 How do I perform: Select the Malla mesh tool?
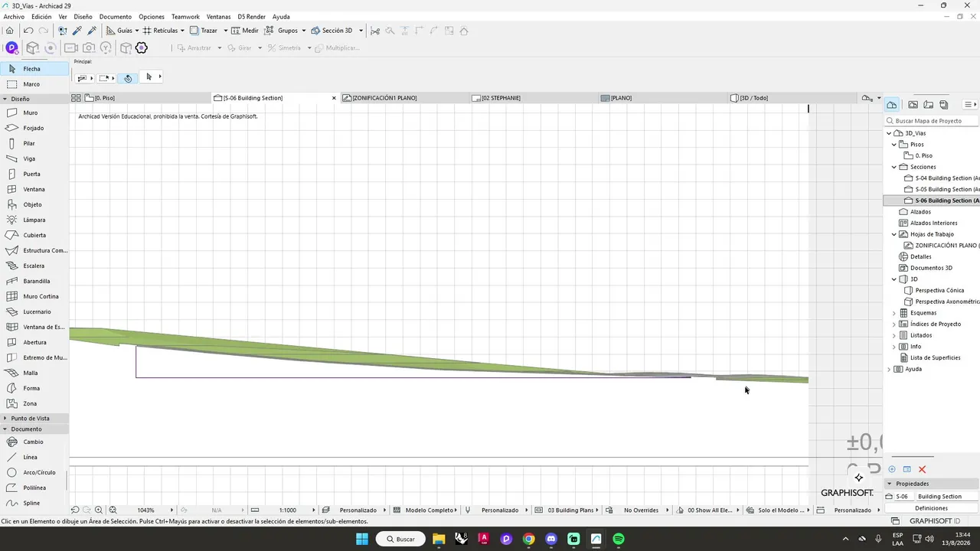point(34,373)
